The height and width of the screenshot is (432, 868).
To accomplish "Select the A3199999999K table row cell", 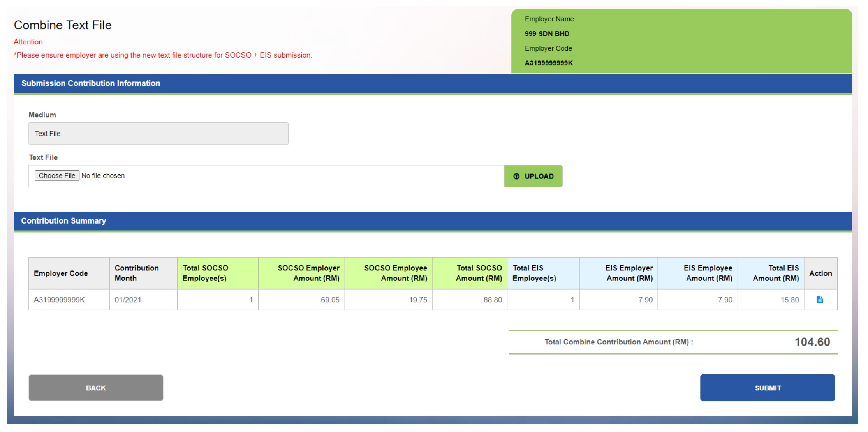I will (x=59, y=300).
